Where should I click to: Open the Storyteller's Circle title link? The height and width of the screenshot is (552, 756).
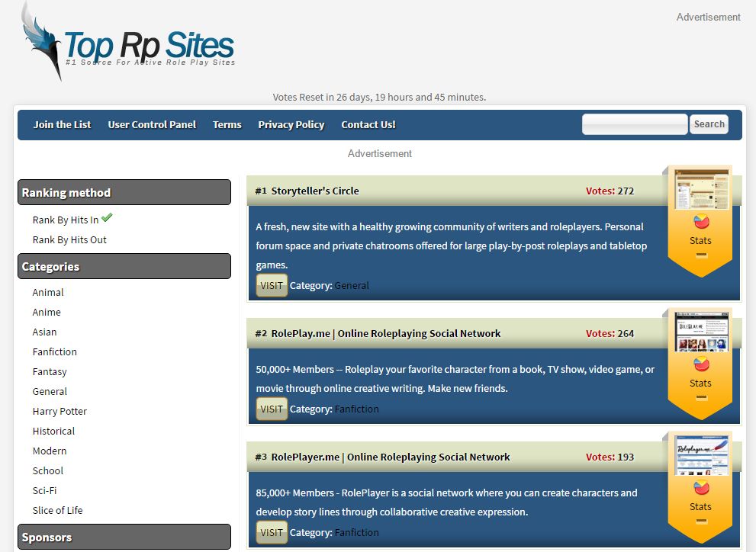click(315, 191)
